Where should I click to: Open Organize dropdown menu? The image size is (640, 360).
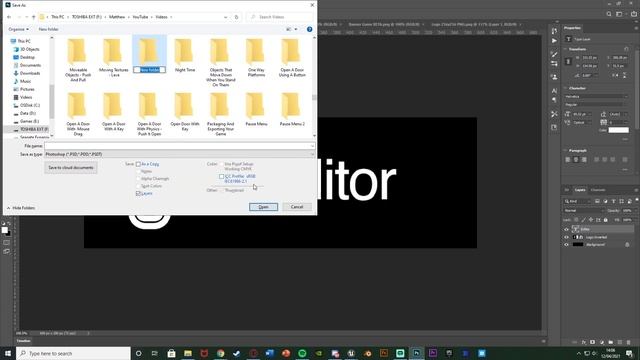coord(18,29)
